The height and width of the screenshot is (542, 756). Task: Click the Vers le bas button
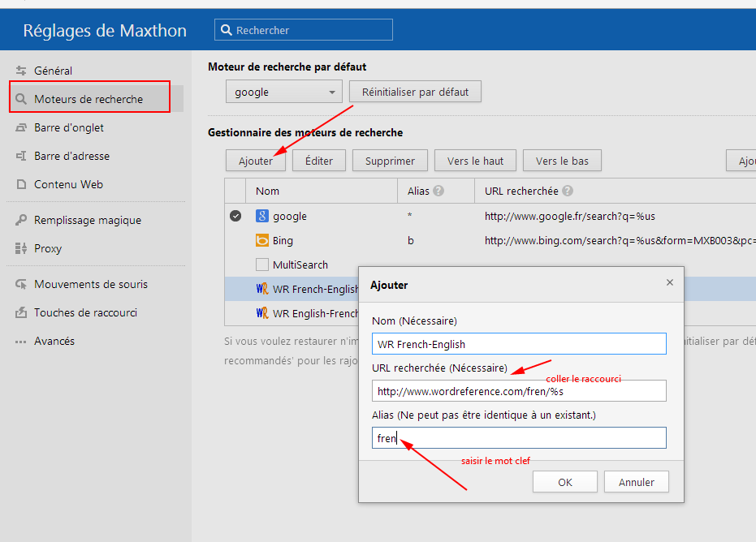coord(562,161)
